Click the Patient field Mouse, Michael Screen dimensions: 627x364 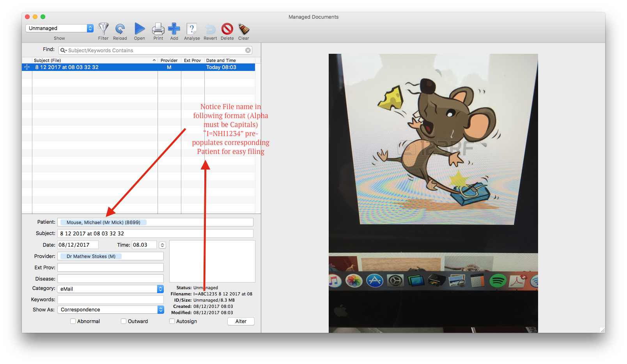point(155,222)
